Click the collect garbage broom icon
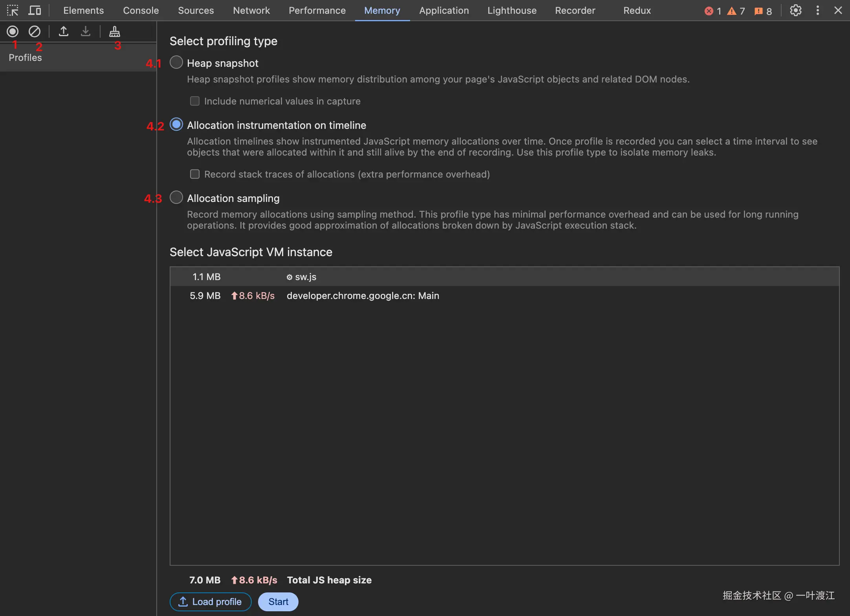This screenshot has width=850, height=616. coord(115,31)
